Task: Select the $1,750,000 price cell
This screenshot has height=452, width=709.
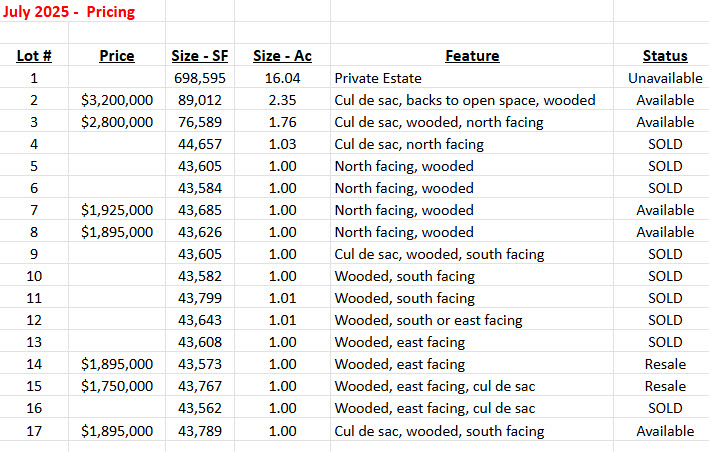Action: tap(117, 386)
